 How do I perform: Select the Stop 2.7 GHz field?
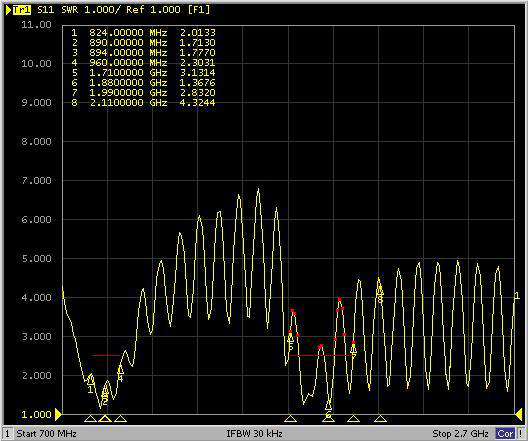pyautogui.click(x=460, y=433)
